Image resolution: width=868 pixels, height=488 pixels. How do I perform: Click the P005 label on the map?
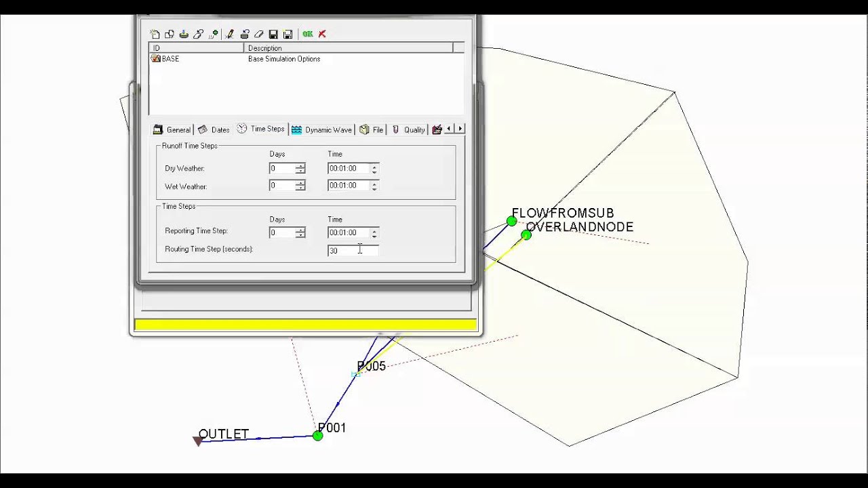(371, 366)
